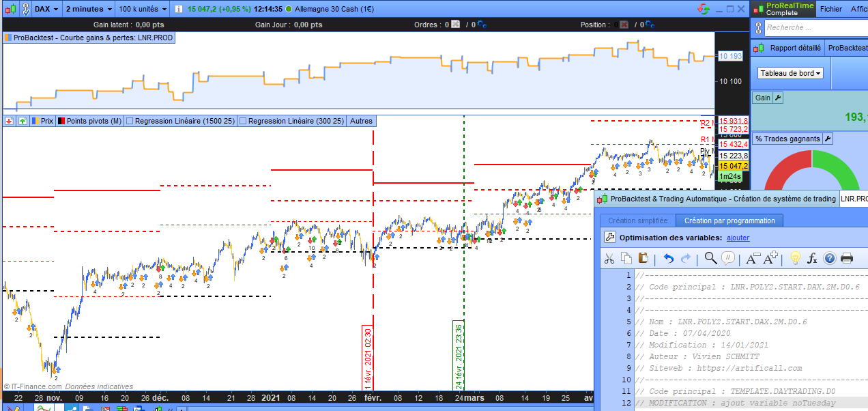Open the DAX instrument dropdown
The height and width of the screenshot is (411, 868).
(46, 10)
